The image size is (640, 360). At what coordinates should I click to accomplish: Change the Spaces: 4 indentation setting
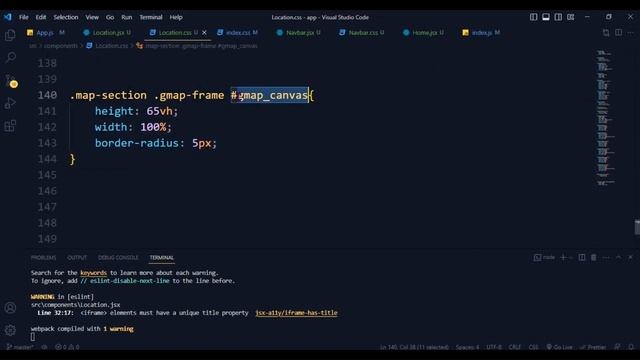[x=467, y=347]
